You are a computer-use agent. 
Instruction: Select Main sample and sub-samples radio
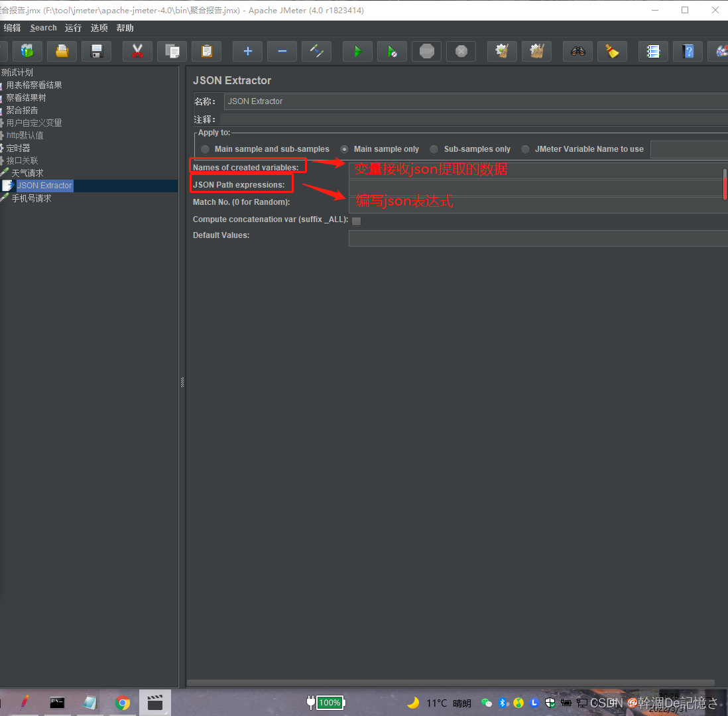(206, 149)
